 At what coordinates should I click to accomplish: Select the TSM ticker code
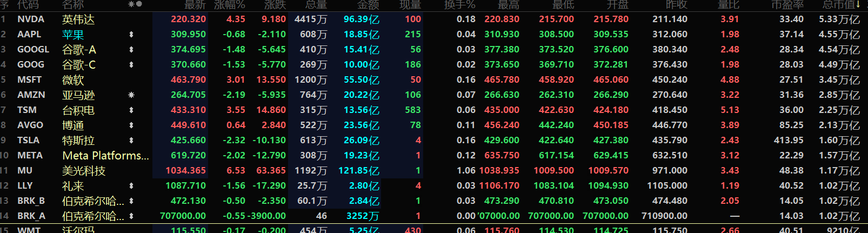point(27,110)
